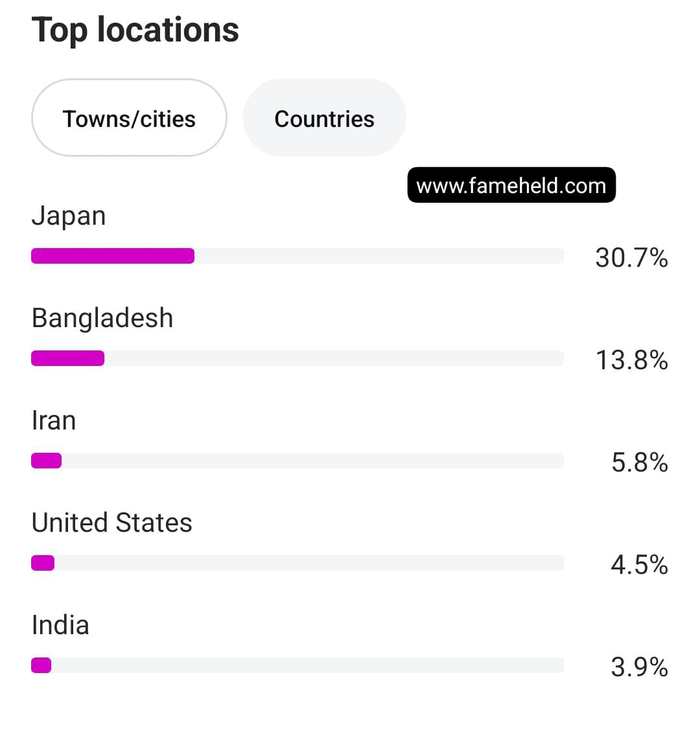This screenshot has height=732, width=700.
Task: Click the www.fameheld.com watermark link
Action: coord(511,186)
